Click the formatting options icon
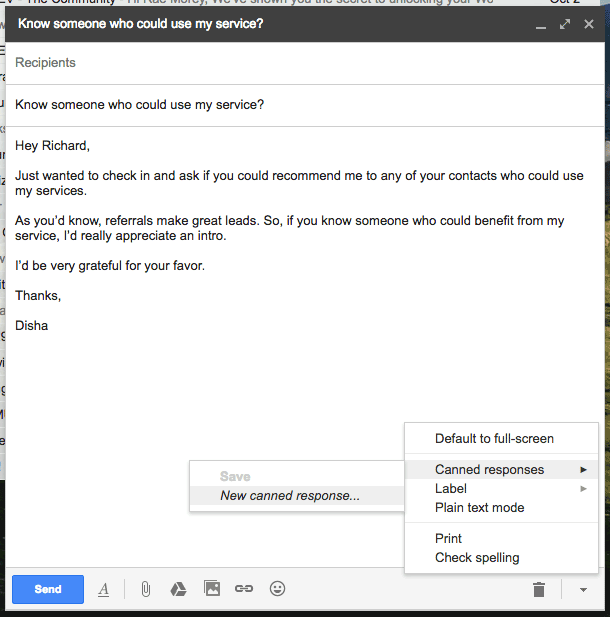610x617 pixels. [103, 590]
